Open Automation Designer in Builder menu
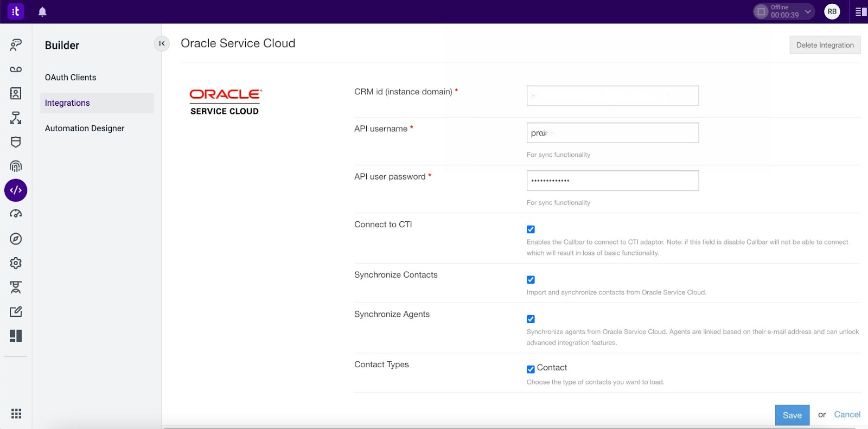This screenshot has width=868, height=429. coord(85,129)
